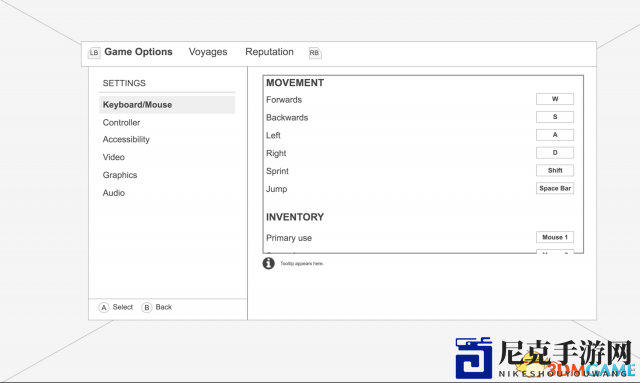The image size is (640, 383).
Task: Change the Backwards key binding S
Action: [555, 117]
